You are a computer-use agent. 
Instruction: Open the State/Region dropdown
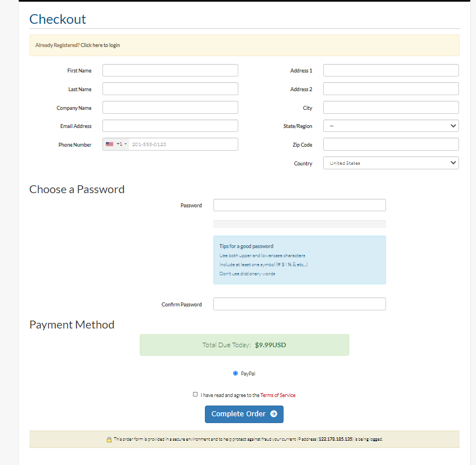click(x=391, y=125)
